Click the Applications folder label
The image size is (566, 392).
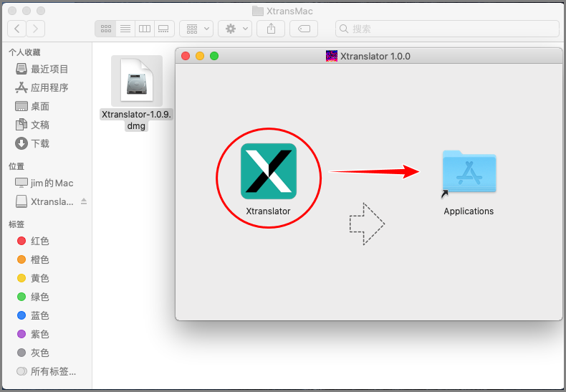469,211
